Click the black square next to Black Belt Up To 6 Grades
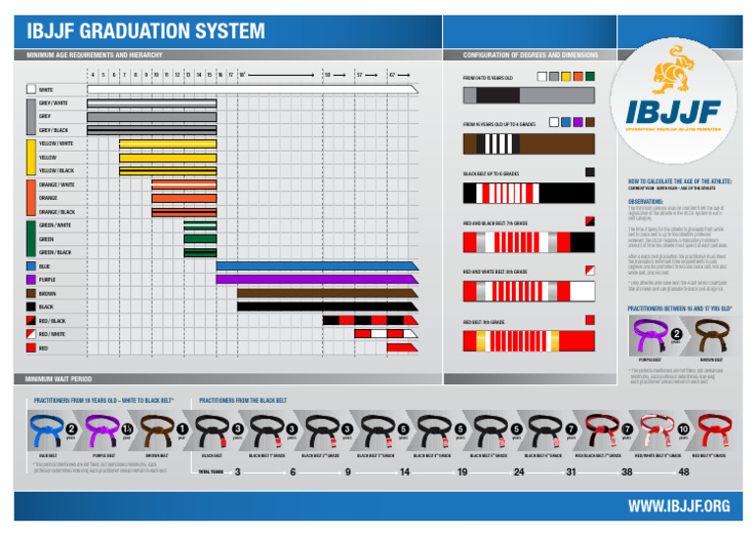 (590, 172)
